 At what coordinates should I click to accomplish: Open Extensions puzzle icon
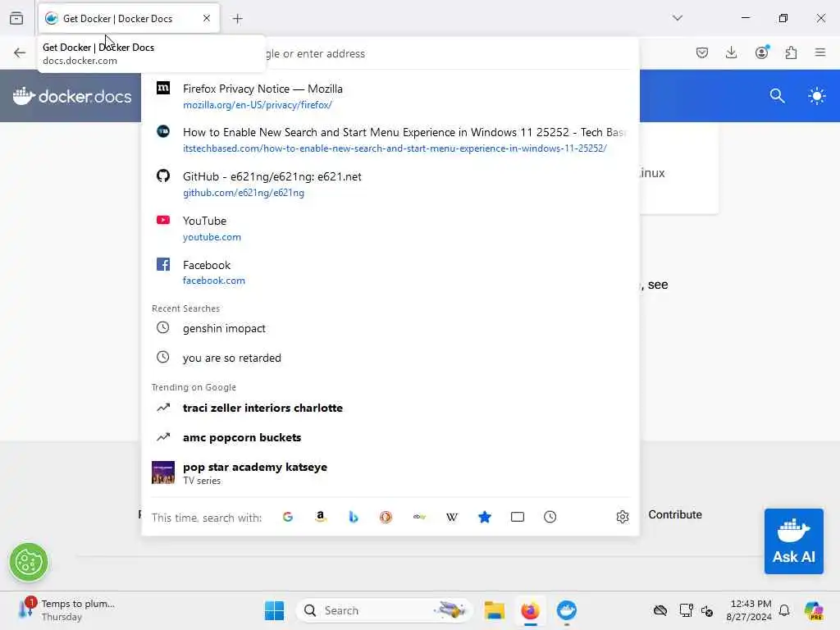(x=791, y=52)
